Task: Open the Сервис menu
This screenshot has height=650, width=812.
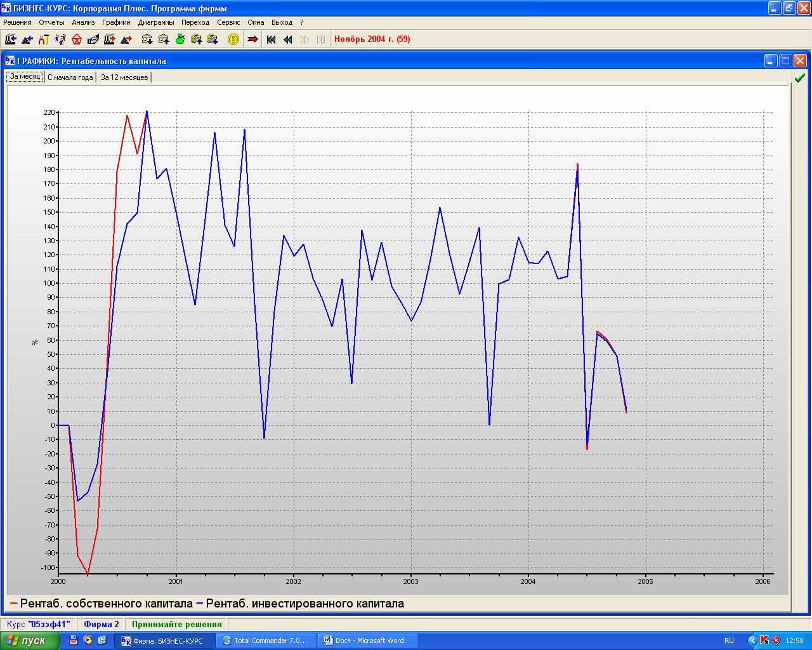Action: (228, 22)
